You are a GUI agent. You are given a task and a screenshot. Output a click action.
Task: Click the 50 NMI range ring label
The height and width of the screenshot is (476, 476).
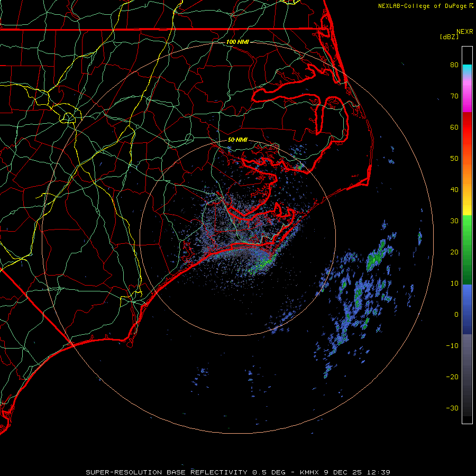[x=237, y=140]
